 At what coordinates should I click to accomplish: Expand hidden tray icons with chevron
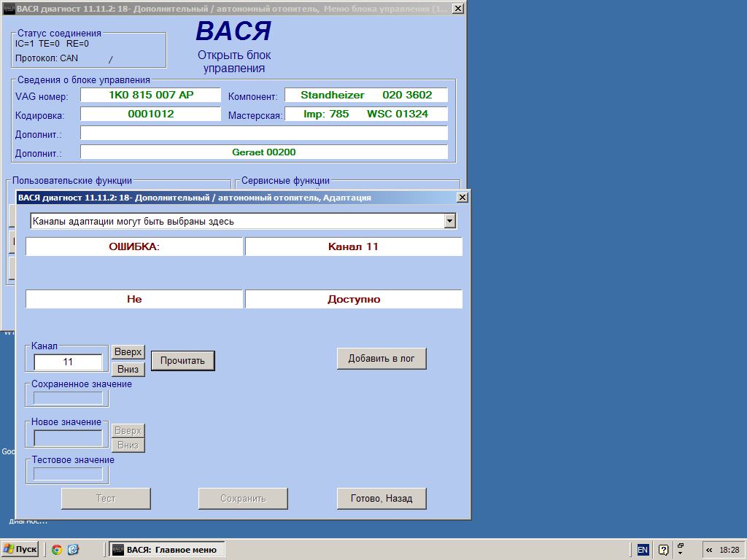tap(709, 550)
